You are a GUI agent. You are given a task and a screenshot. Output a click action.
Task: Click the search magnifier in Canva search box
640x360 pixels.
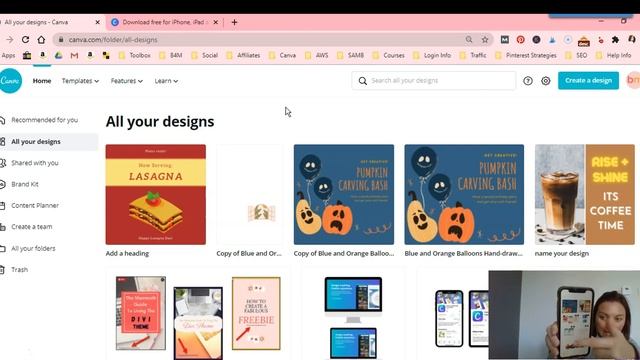click(x=362, y=81)
